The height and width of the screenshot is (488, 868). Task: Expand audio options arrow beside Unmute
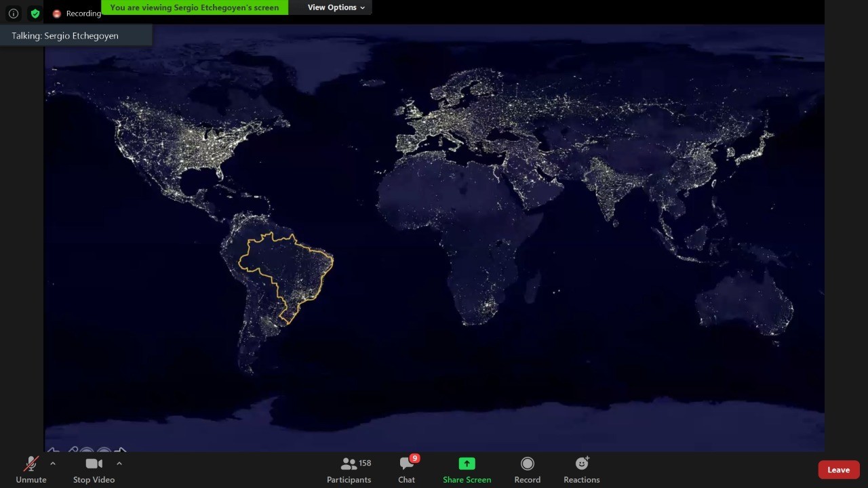point(53,464)
